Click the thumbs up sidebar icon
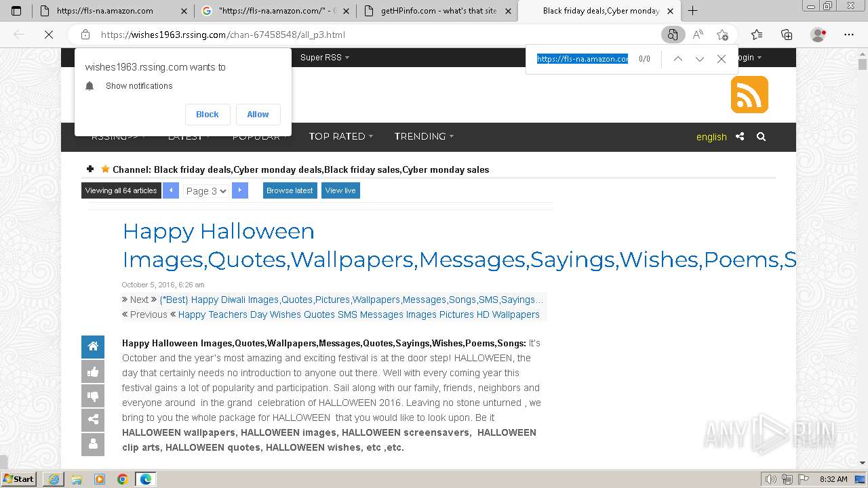868x488 pixels. tap(93, 371)
